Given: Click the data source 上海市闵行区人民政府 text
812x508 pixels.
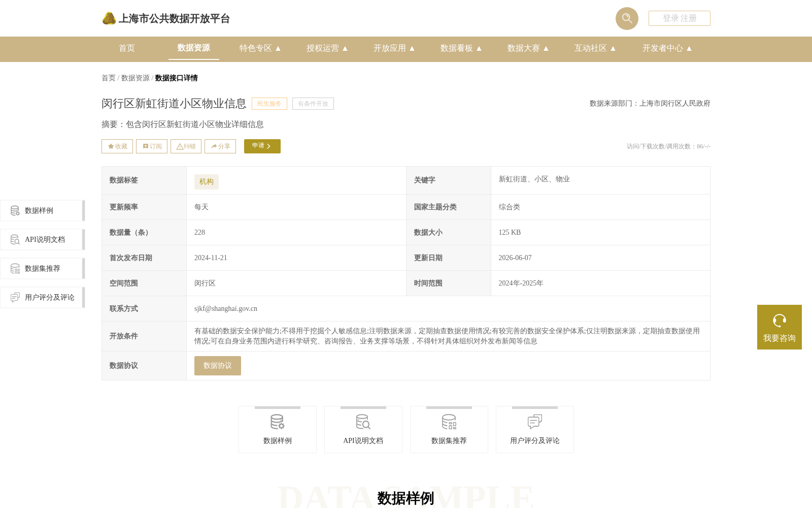Looking at the screenshot, I should tap(675, 104).
